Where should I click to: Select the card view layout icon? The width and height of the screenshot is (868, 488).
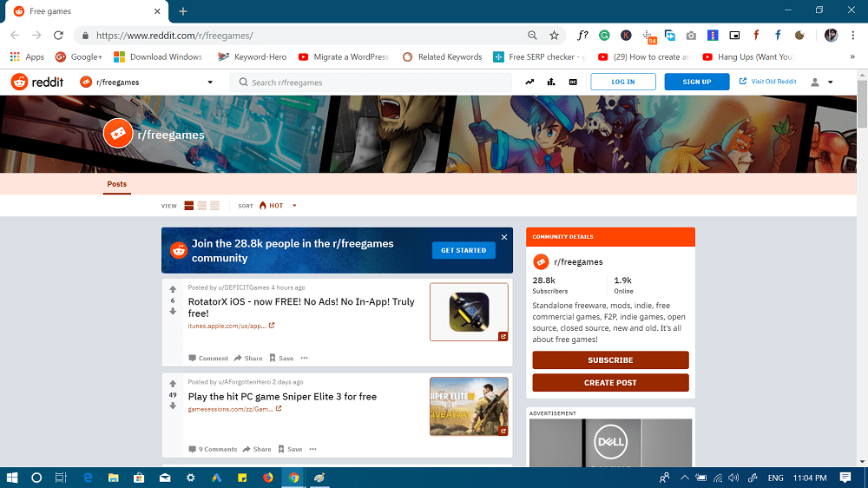coord(188,206)
